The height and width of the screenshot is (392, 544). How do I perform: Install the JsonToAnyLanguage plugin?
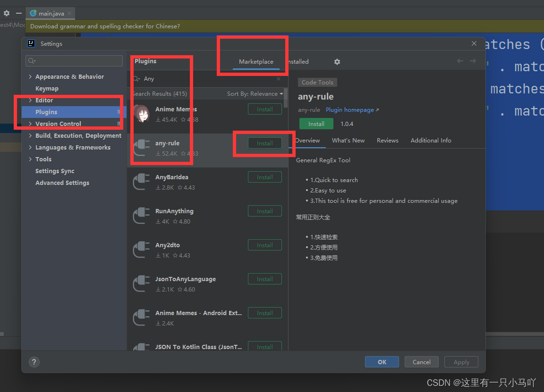[265, 279]
